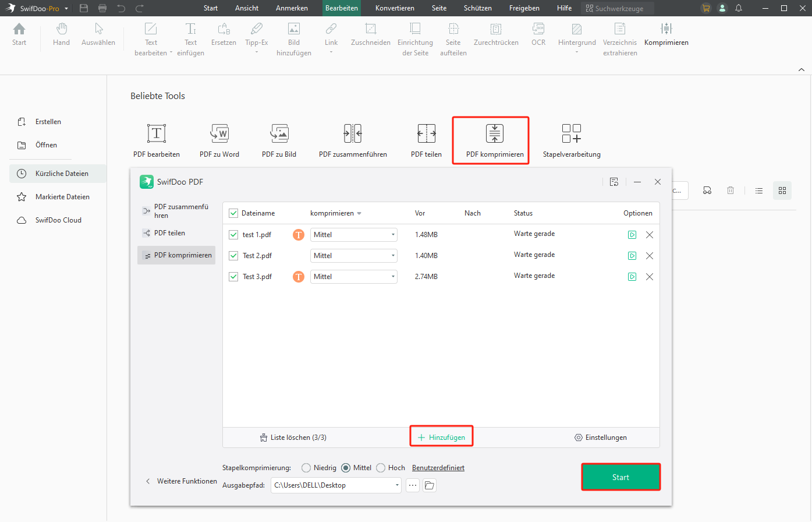This screenshot has width=812, height=522.
Task: Uncheck the Test 3.pdf checkbox
Action: click(x=233, y=277)
